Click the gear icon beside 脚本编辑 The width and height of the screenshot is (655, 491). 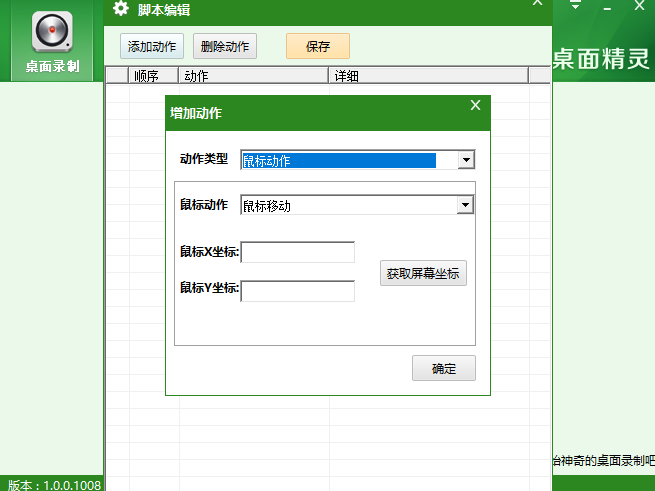121,8
